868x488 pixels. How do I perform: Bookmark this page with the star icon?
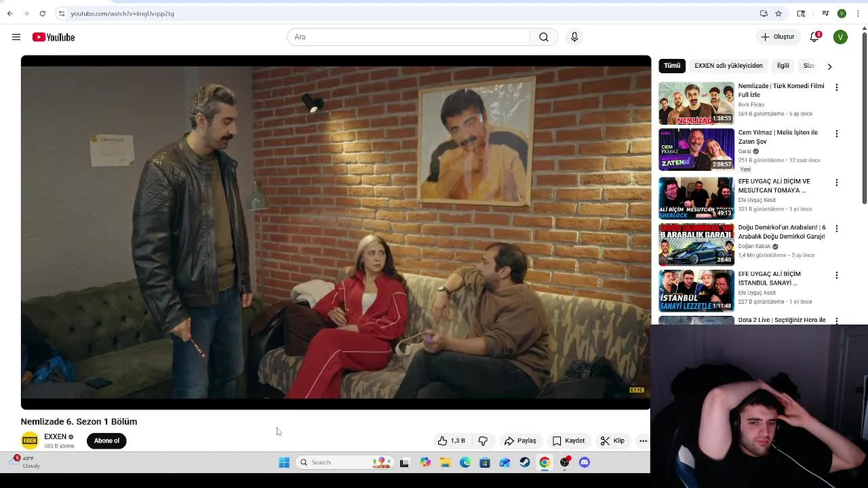tap(778, 14)
